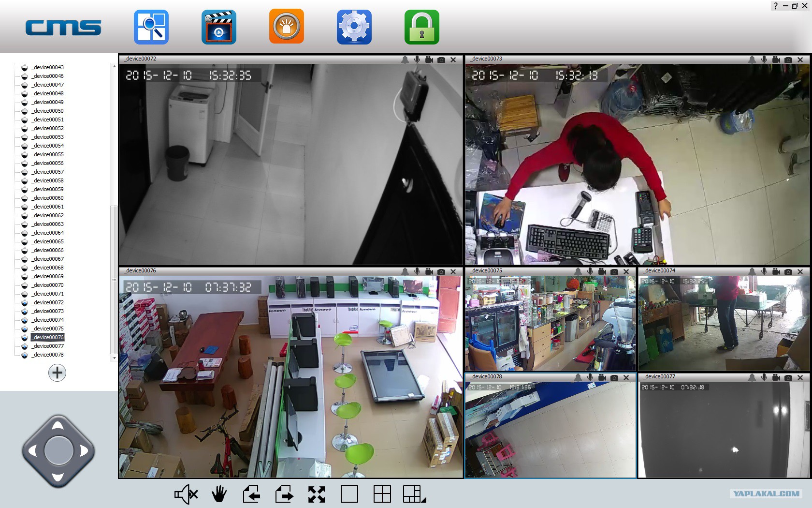Toggle the alarm bell for _device00072
Viewport: 812px width, 508px height.
click(405, 60)
